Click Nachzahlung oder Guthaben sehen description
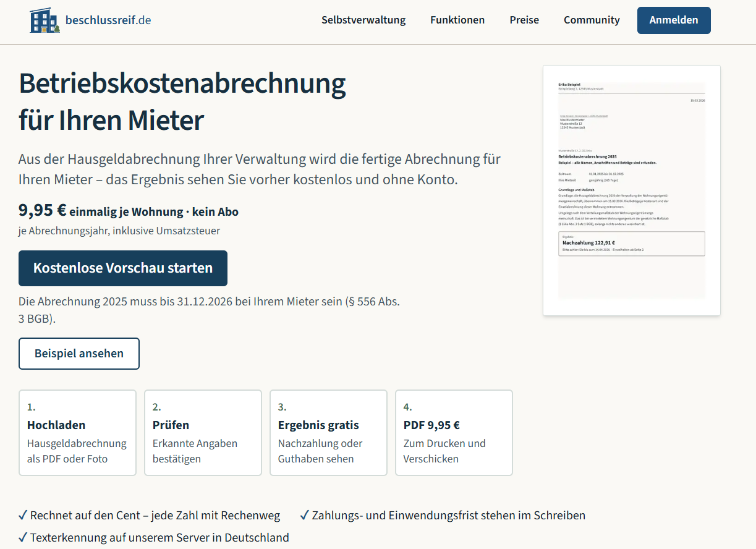The width and height of the screenshot is (756, 549). tap(320, 451)
